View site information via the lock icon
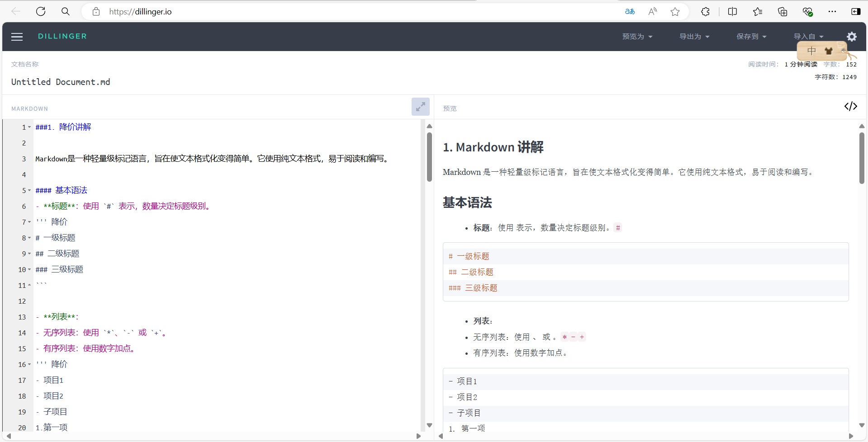The height and width of the screenshot is (442, 868). tap(96, 12)
